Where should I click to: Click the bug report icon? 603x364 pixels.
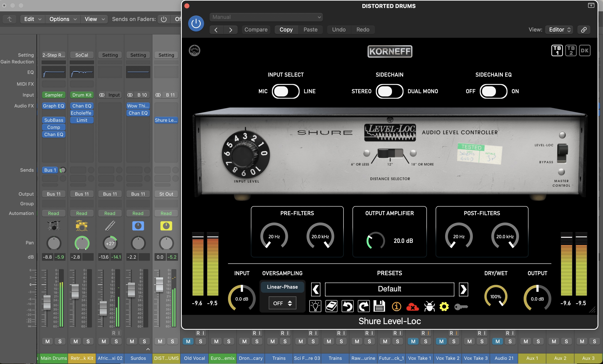click(x=429, y=306)
